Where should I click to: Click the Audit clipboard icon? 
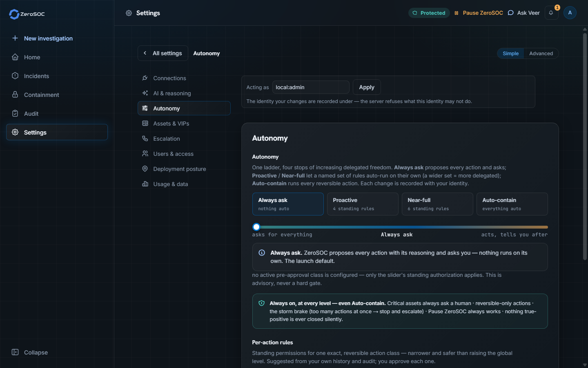click(15, 113)
